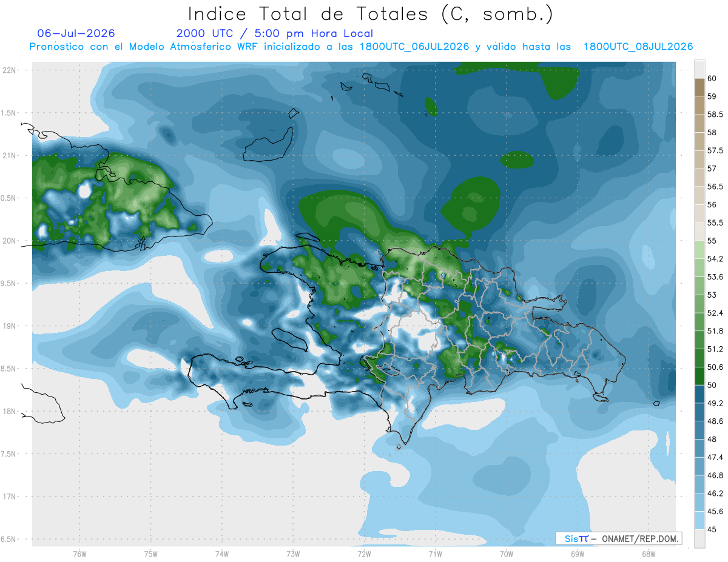
Task: Click the '69W' longitude label
Action: (x=578, y=554)
